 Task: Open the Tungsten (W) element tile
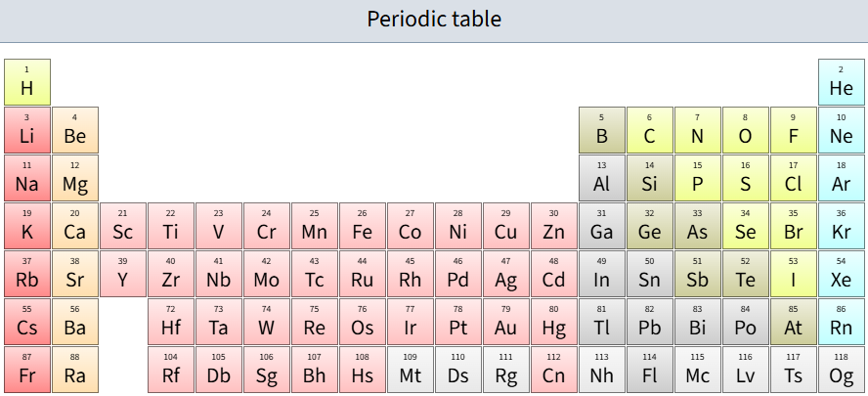(266, 322)
